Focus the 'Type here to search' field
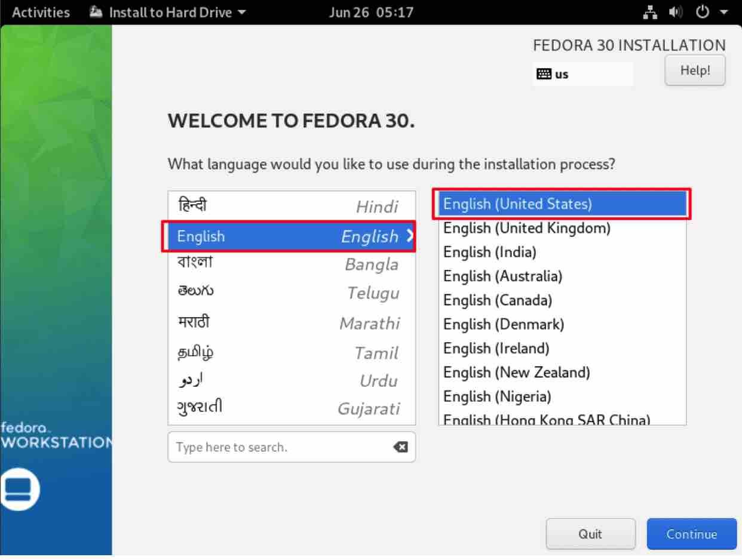The image size is (742, 560). [x=292, y=447]
